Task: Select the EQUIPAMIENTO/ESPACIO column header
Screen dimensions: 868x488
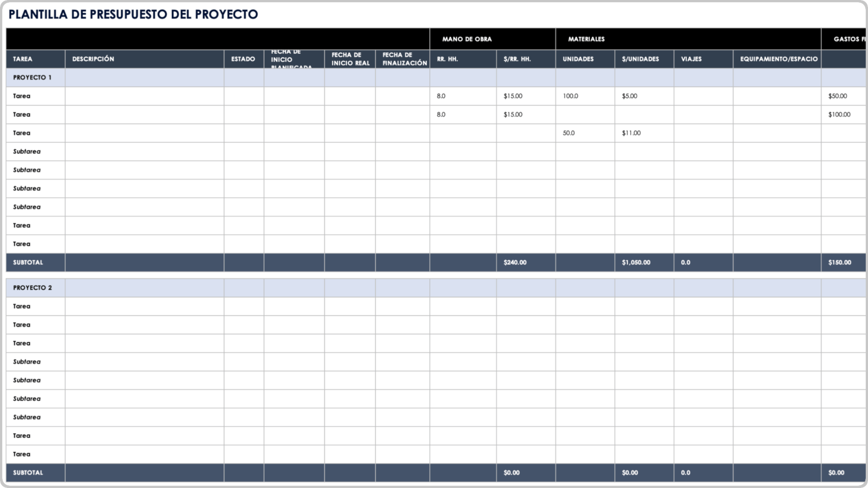Action: pos(777,59)
